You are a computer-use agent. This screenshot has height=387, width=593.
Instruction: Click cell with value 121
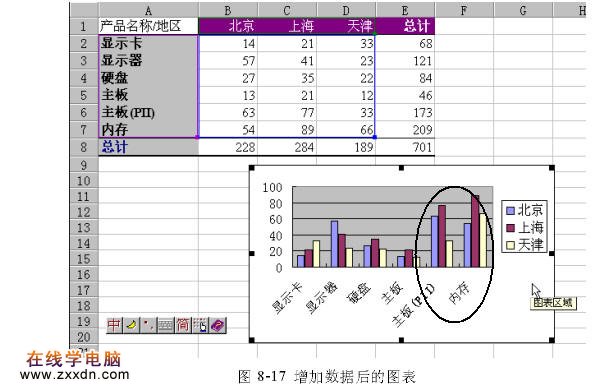pos(405,61)
